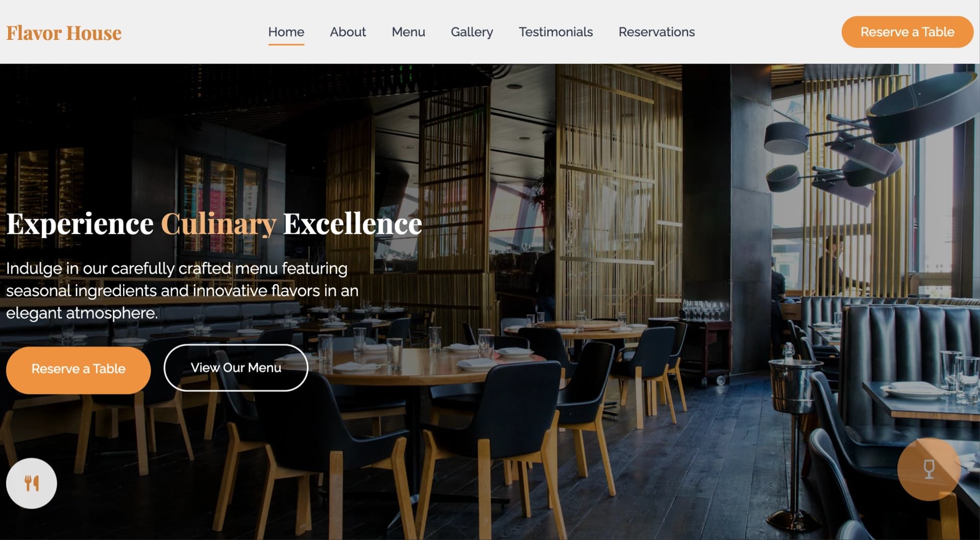The image size is (980, 540).
Task: Click the word Excellence in hero heading
Action: (352, 224)
